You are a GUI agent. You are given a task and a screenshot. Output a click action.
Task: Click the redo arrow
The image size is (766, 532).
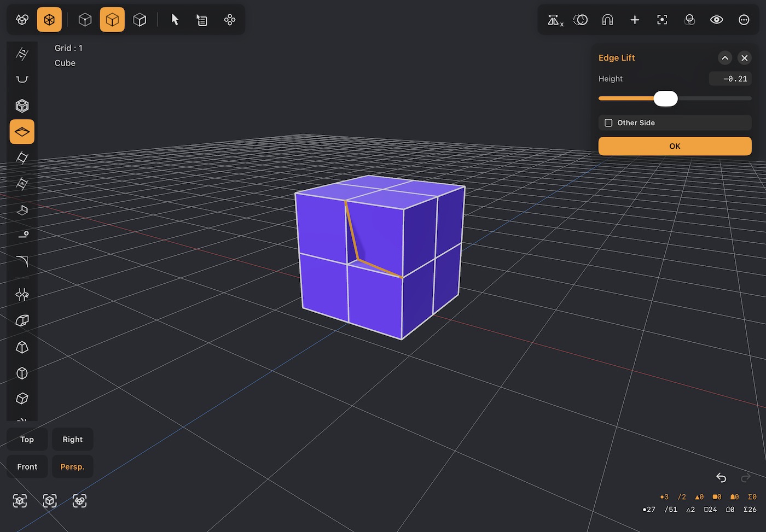pos(745,478)
